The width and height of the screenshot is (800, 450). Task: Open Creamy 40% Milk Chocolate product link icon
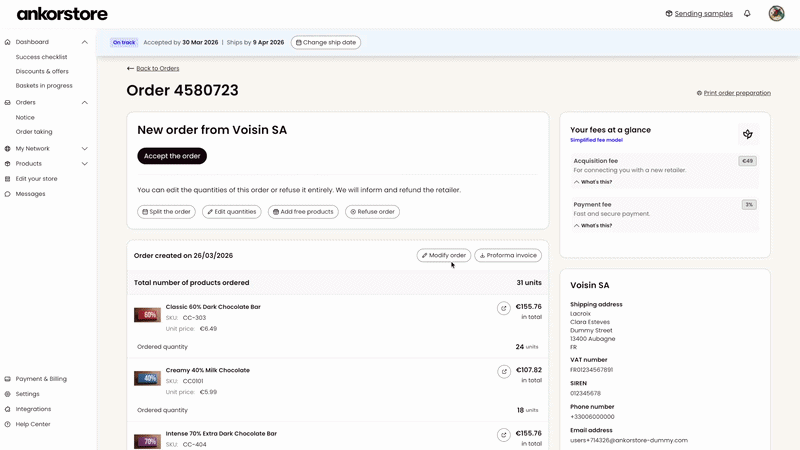pos(504,372)
